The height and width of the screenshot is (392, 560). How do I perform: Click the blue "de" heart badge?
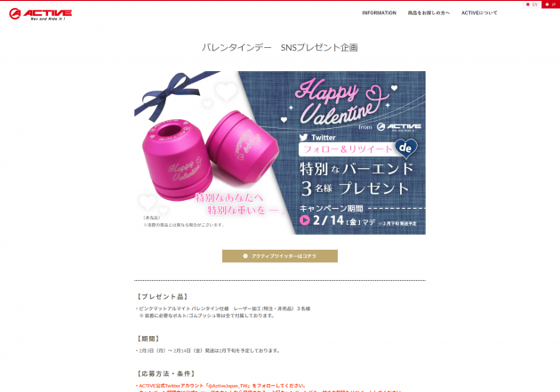406,148
